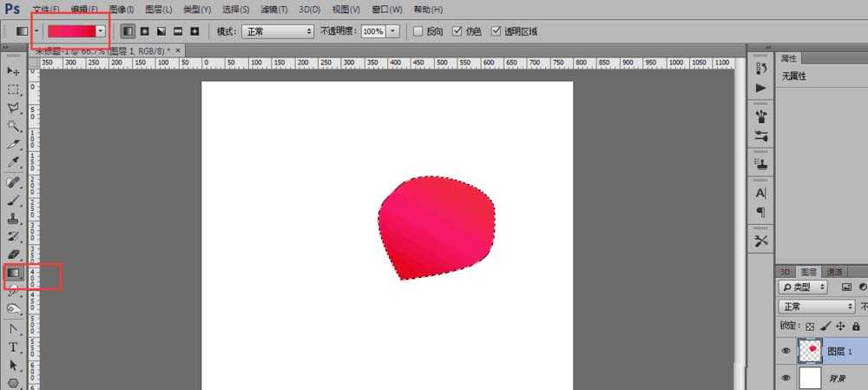Open the 图层(L) menu
The width and height of the screenshot is (868, 390).
pos(158,10)
